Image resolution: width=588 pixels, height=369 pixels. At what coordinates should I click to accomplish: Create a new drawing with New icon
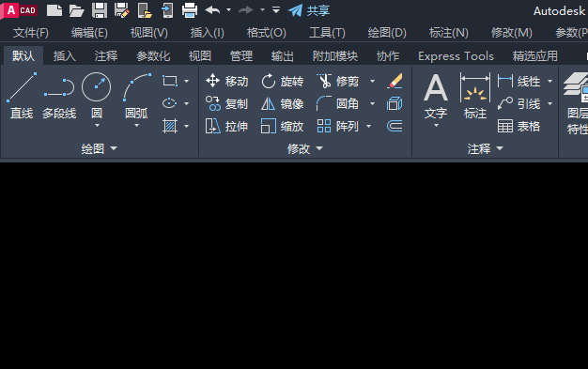[x=54, y=10]
